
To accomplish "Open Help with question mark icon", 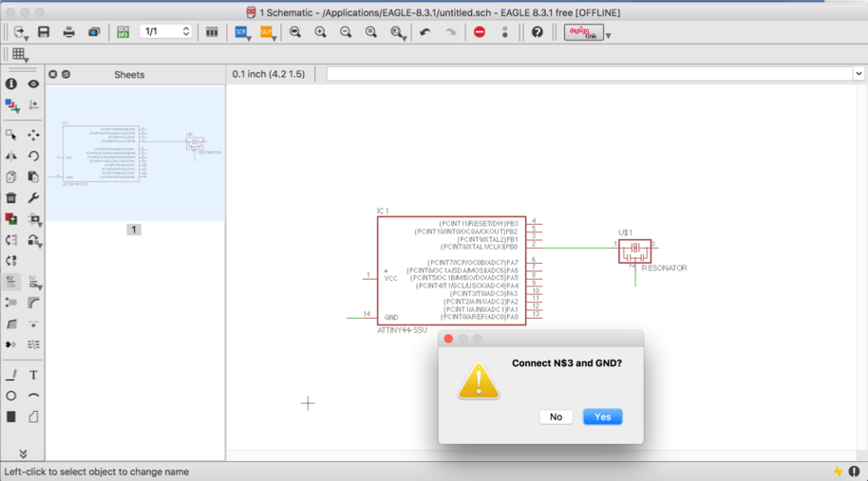I will 537,32.
